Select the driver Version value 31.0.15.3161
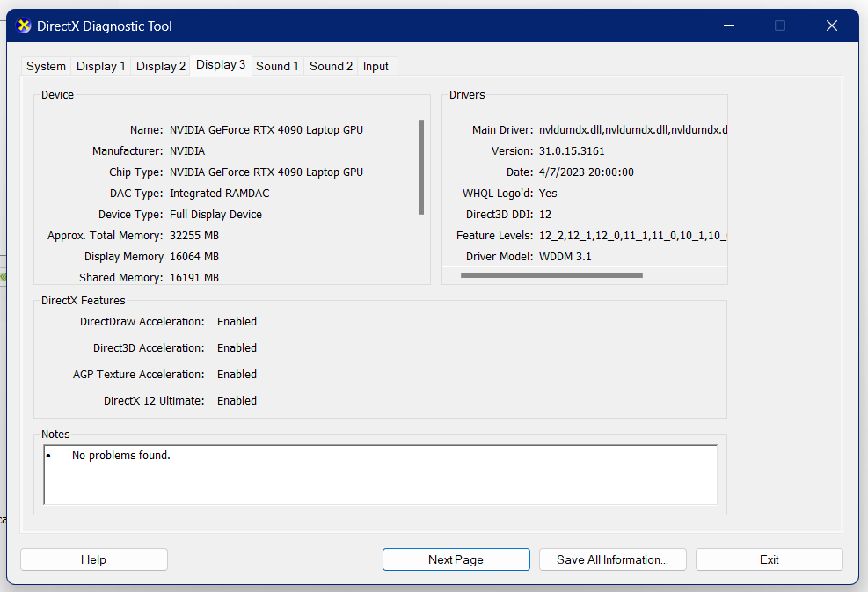This screenshot has height=592, width=868. 572,151
